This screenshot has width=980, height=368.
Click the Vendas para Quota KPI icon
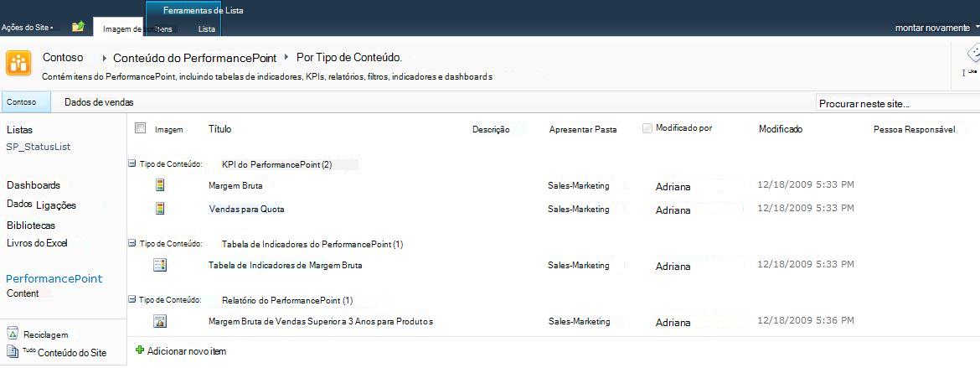160,209
